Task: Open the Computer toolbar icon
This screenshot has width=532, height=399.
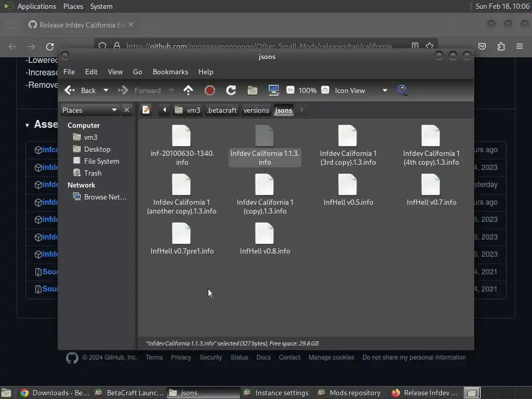Action: pos(273,90)
